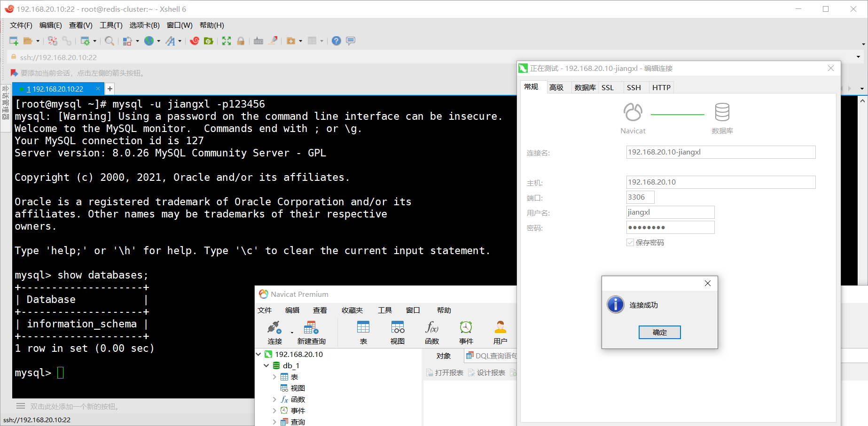Open the Xshell globe encoding dropdown arrow
This screenshot has height=426, width=868.
(158, 41)
